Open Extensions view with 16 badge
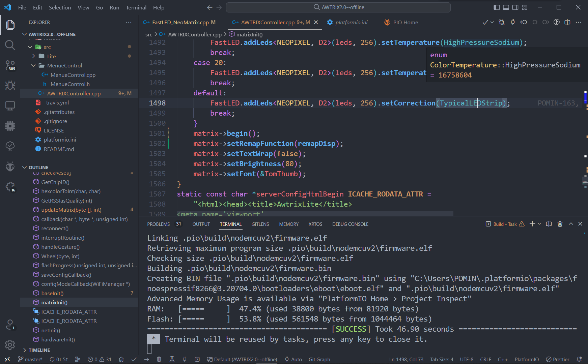 [x=10, y=187]
